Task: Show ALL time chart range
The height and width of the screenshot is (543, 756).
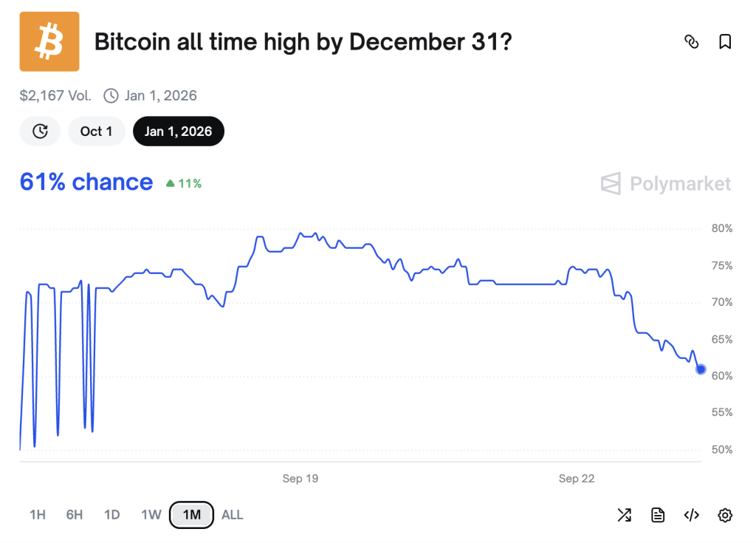Action: pos(232,515)
